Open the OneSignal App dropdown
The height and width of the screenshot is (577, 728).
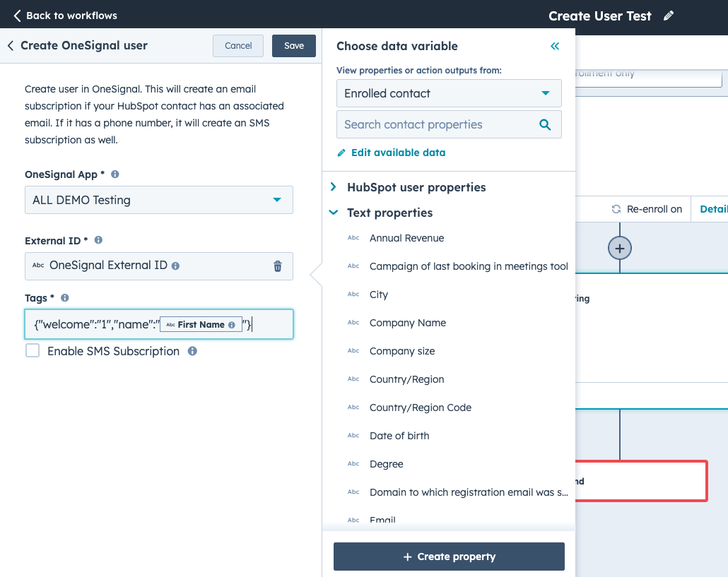[159, 200]
